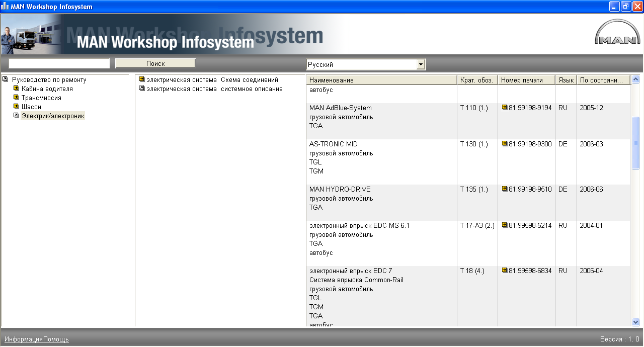Viewport: 644px width, 347px height.
Task: Click the app icon in the title bar
Action: point(5,7)
